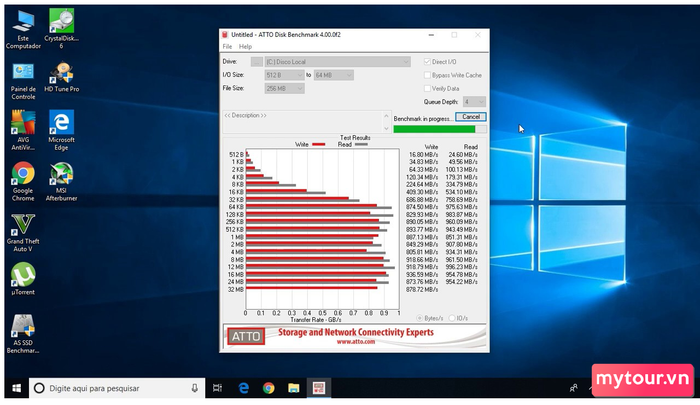Select the Bytes/s radio button

[420, 318]
